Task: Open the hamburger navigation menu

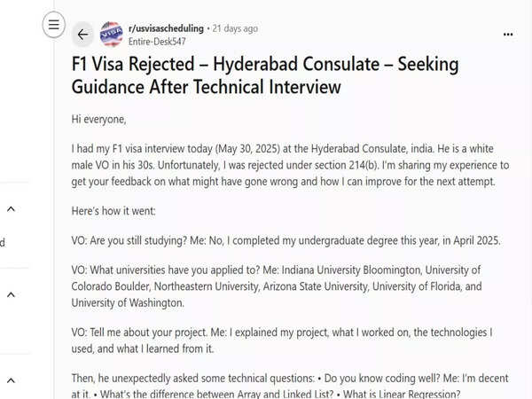Action: tap(53, 25)
